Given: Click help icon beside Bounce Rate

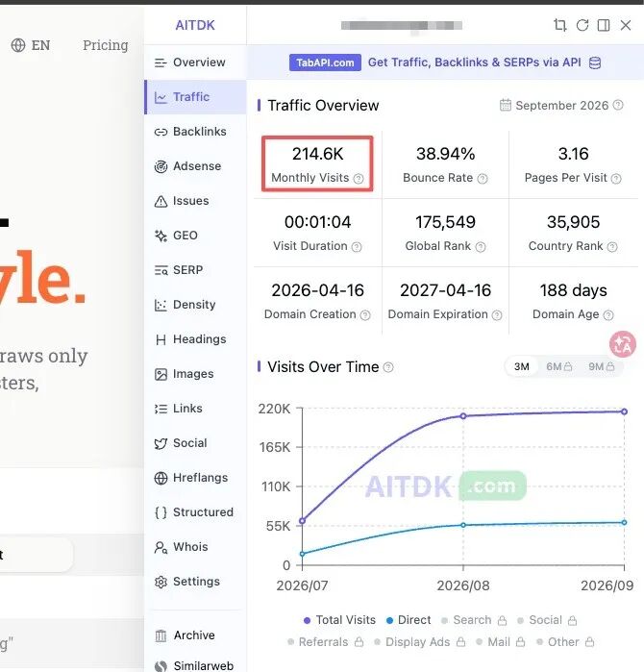Looking at the screenshot, I should click(483, 178).
